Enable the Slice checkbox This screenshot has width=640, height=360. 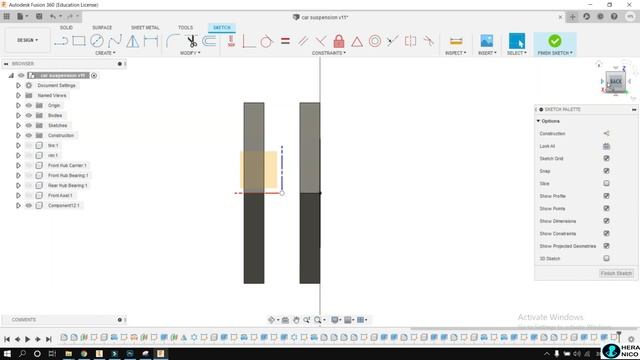coord(607,183)
